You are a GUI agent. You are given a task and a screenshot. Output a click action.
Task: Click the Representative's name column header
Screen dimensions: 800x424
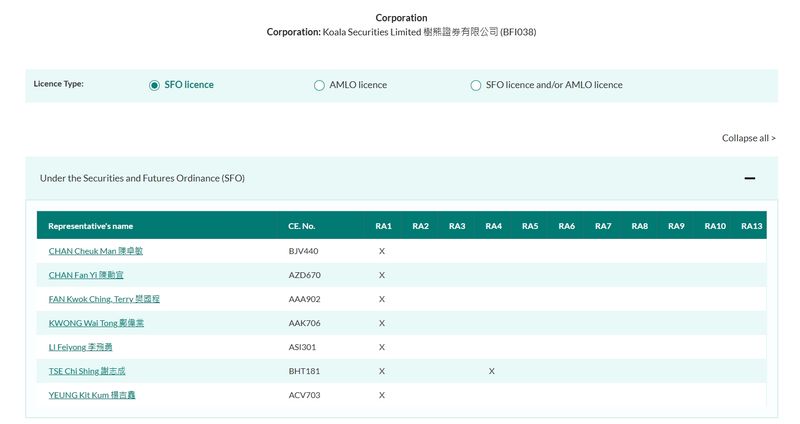coord(90,226)
